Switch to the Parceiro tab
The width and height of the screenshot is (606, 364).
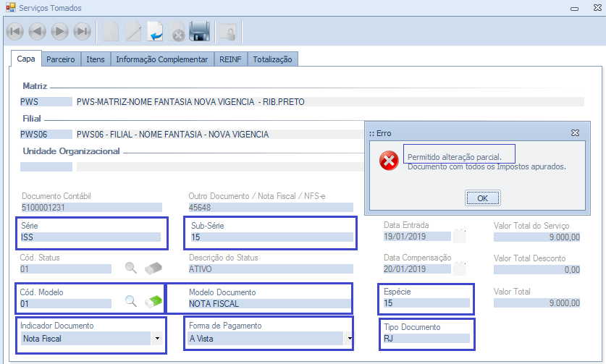(x=61, y=59)
